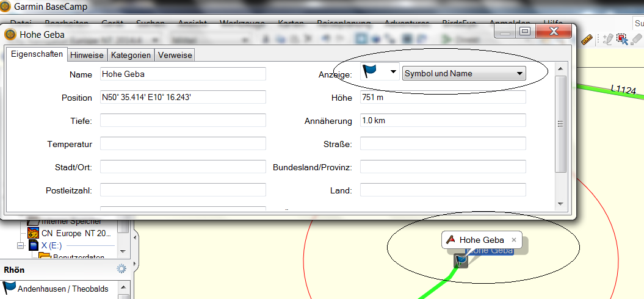The height and width of the screenshot is (299, 644).
Task: Click summit icon in Hohe Geba tooltip
Action: point(450,240)
